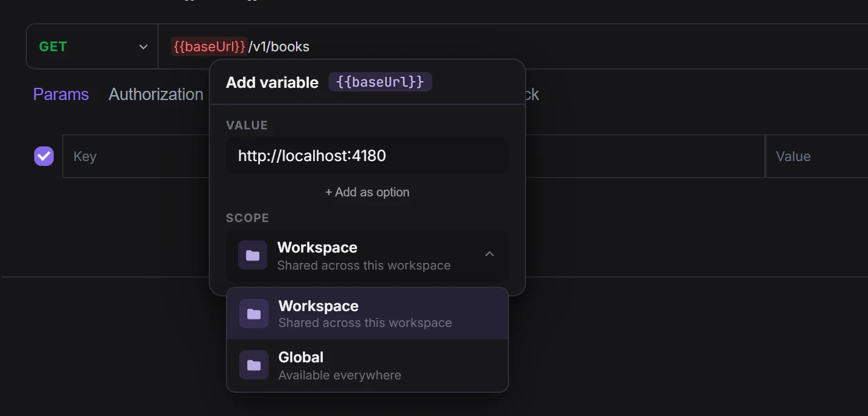Click the Global option folder icon
868x416 pixels.
coord(254,365)
